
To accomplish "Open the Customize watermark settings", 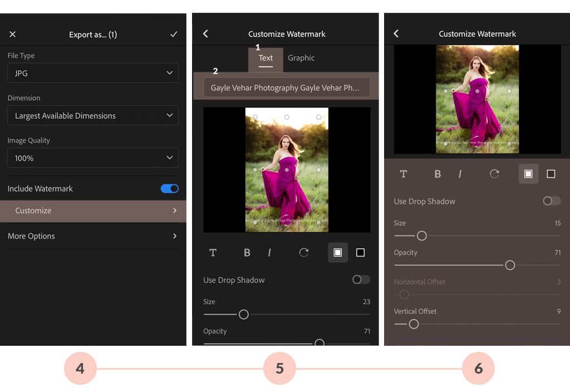I will point(92,211).
